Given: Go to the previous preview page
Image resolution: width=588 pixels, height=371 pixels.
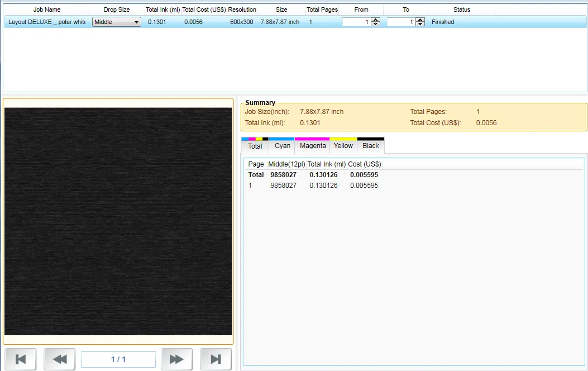Looking at the screenshot, I should 60,359.
